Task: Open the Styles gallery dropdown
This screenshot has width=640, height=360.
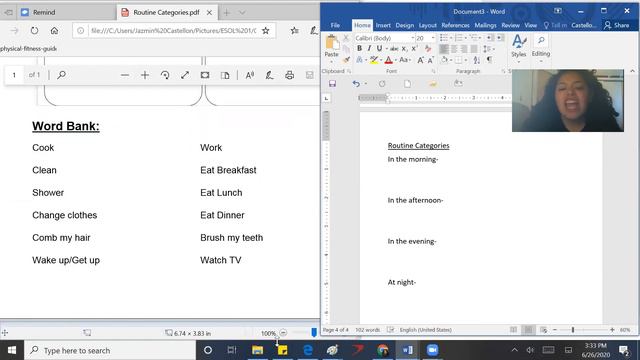Action: [x=519, y=49]
